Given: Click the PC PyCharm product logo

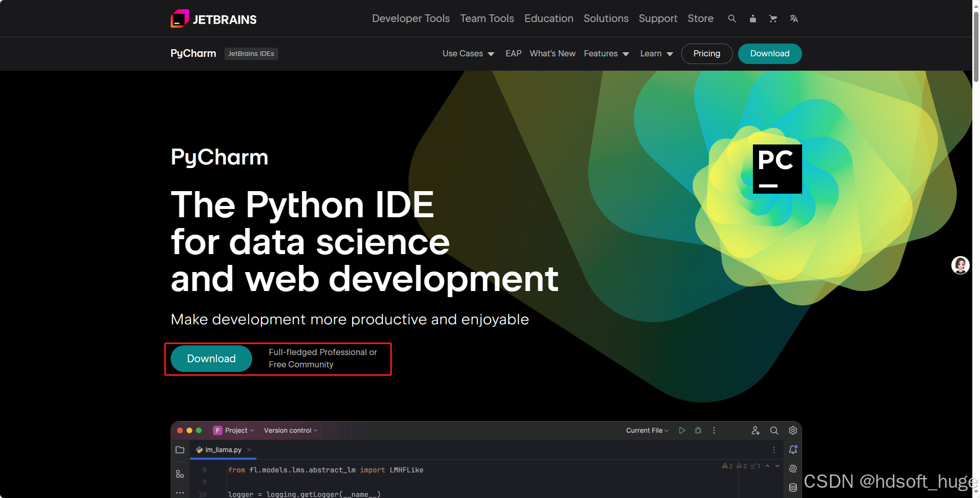Looking at the screenshot, I should point(777,169).
